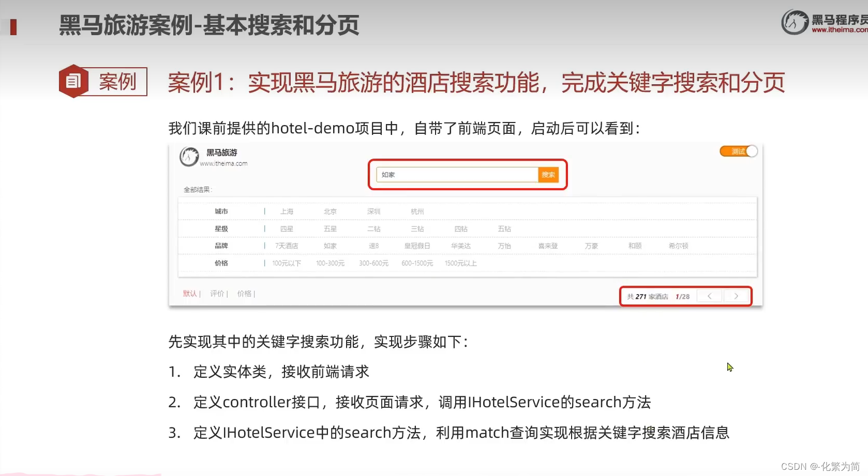This screenshot has width=868, height=476.
Task: Select the 100元以下 price filter
Action: [287, 263]
